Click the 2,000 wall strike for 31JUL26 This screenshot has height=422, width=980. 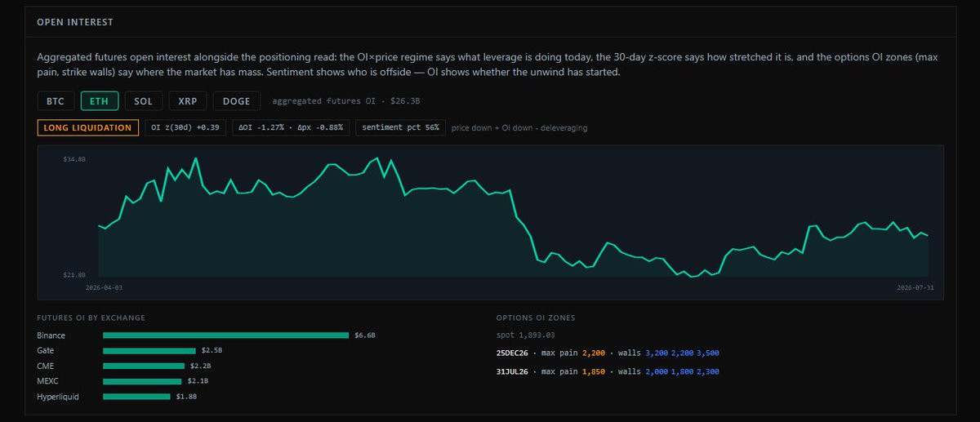656,371
